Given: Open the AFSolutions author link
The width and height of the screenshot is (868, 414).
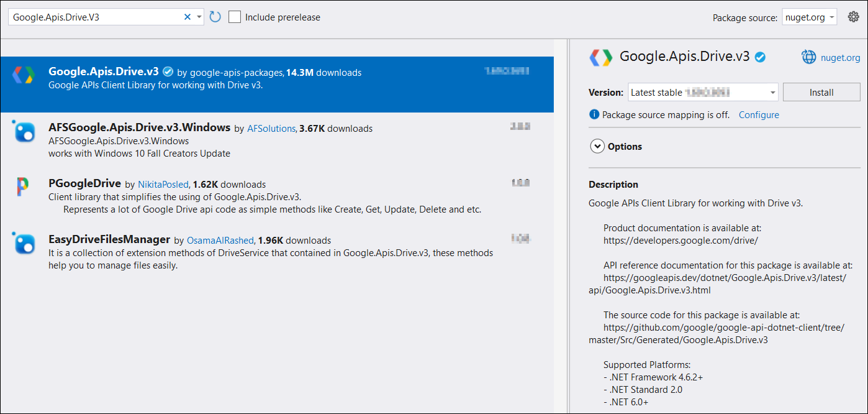Looking at the screenshot, I should (x=271, y=129).
